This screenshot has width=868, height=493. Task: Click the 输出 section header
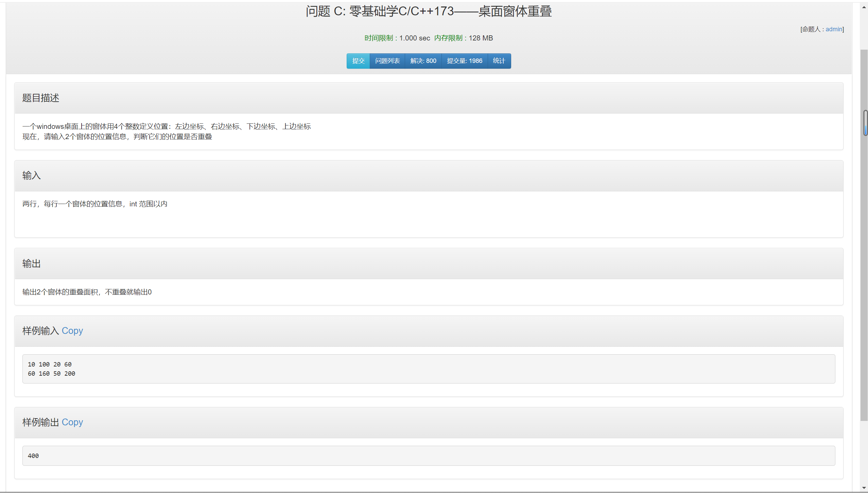click(31, 263)
